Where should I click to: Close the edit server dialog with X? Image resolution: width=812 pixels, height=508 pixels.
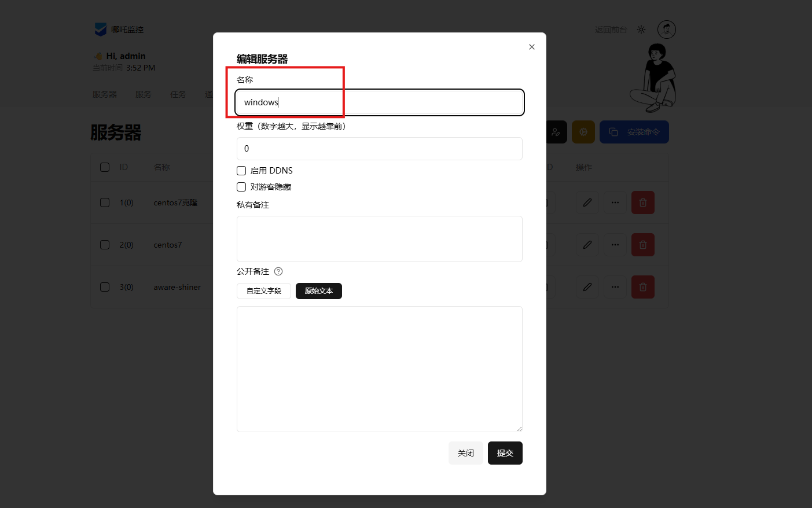(532, 47)
